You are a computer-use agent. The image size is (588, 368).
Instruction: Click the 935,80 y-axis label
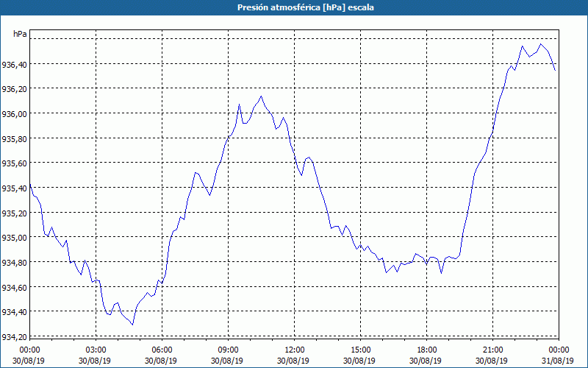14,139
